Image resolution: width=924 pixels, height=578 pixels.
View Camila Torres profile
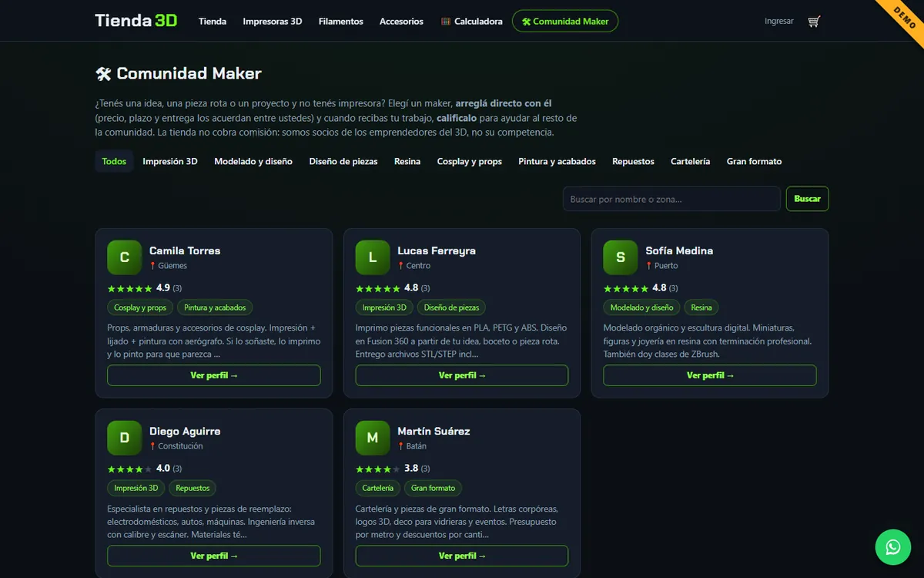214,375
